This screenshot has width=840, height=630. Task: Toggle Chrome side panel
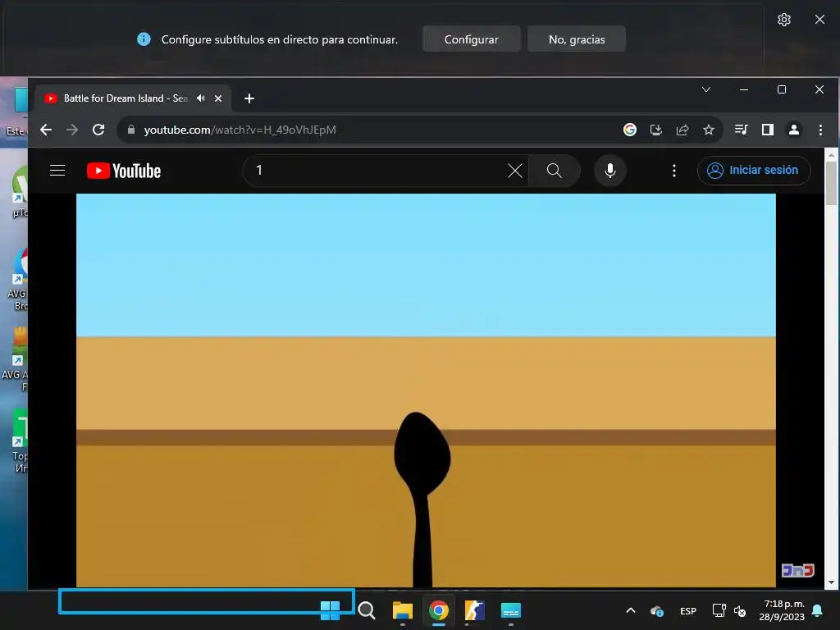[x=768, y=130]
